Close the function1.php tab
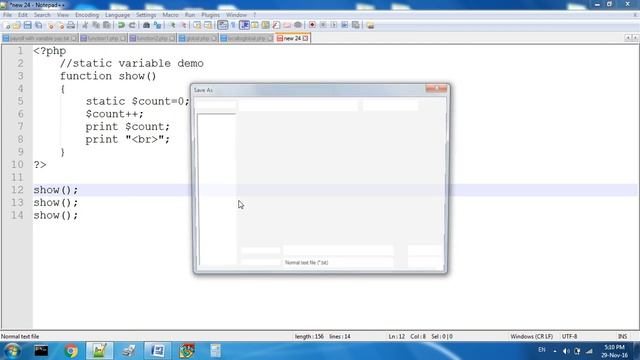Screen dimensions: 640x360 (x=122, y=38)
